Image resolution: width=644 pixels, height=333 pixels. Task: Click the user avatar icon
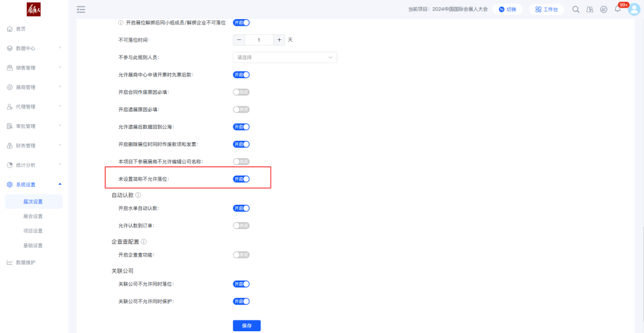point(634,9)
